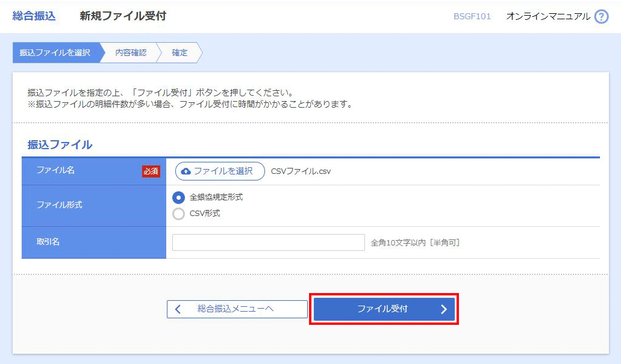
Task: Click the 総合振込 header title
Action: coord(34,16)
